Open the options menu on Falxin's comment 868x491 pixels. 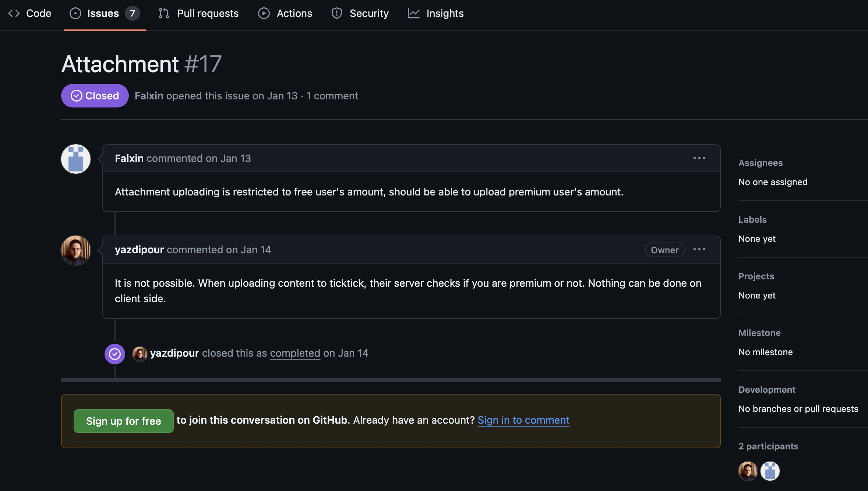699,158
